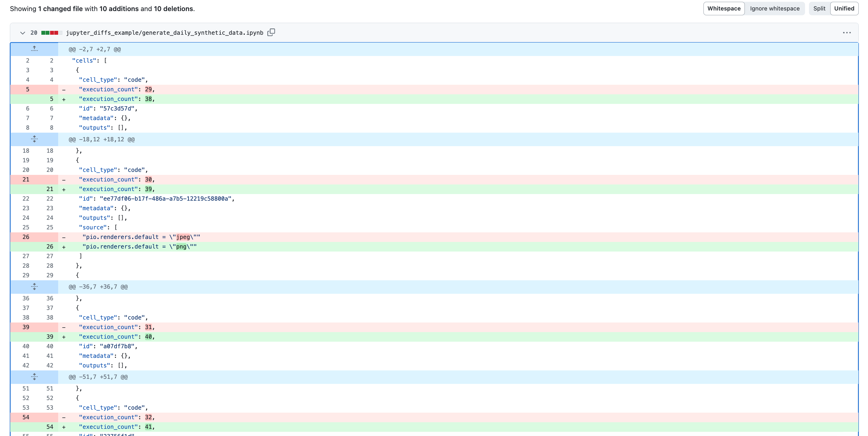The image size is (868, 436).
Task: Switch to Split diff view
Action: pyautogui.click(x=819, y=8)
